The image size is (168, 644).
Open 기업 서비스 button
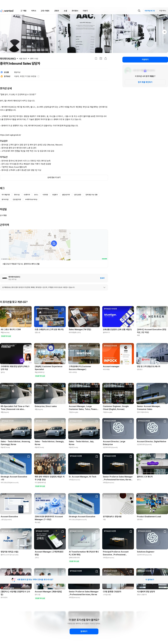point(162,11)
